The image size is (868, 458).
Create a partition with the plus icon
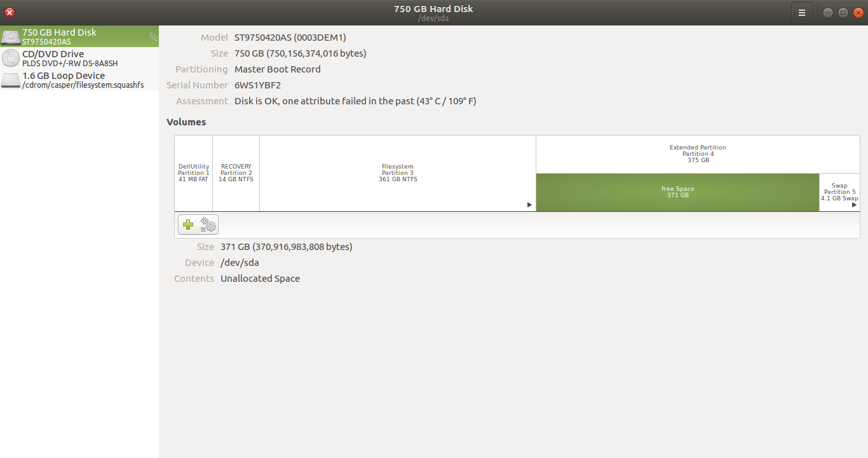pyautogui.click(x=188, y=225)
